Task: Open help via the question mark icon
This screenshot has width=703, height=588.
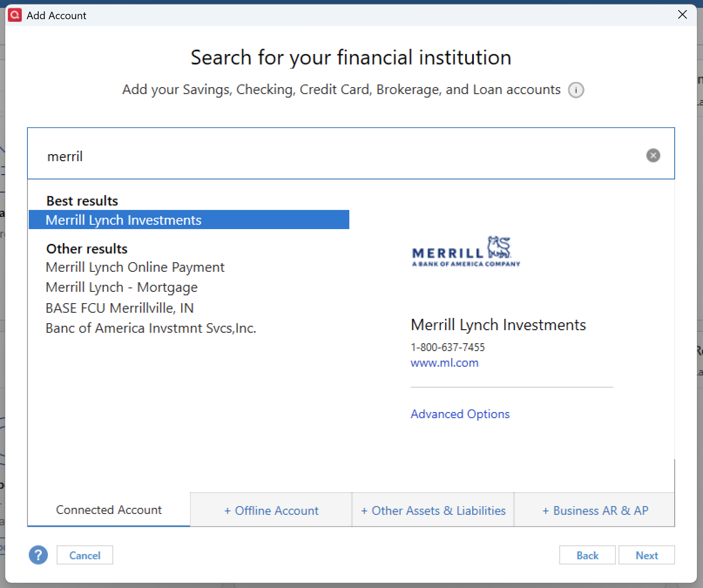Action: (38, 555)
